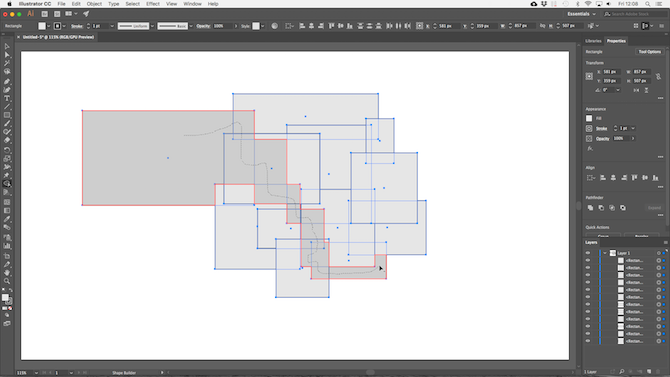Choose the Zoom tool

[7, 281]
